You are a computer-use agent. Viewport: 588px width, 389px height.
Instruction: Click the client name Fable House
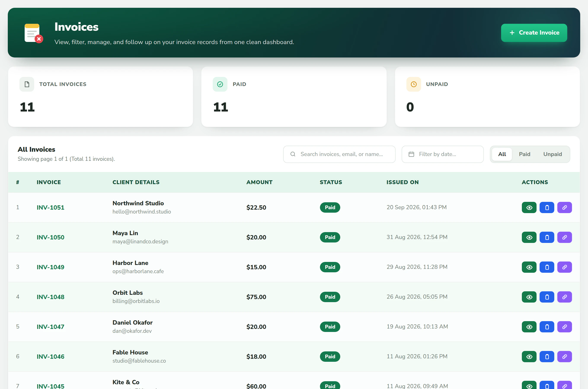click(130, 352)
